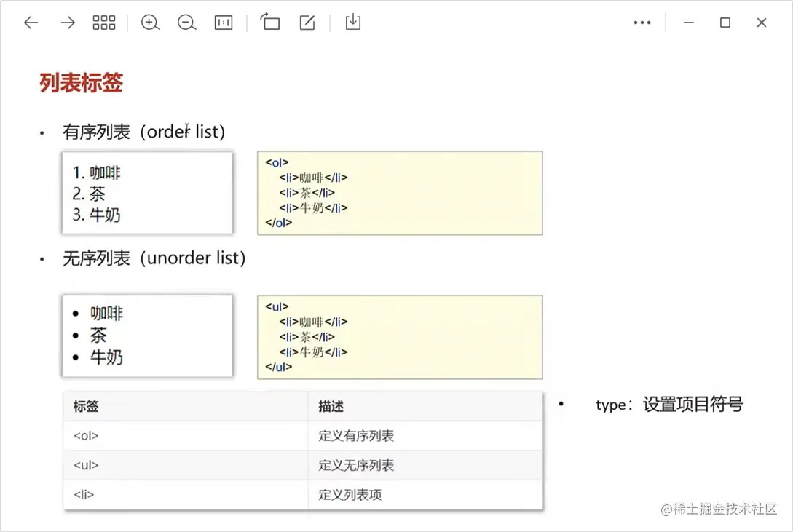
Task: Click the text 无序列表 (unorder list)
Action: 154,258
